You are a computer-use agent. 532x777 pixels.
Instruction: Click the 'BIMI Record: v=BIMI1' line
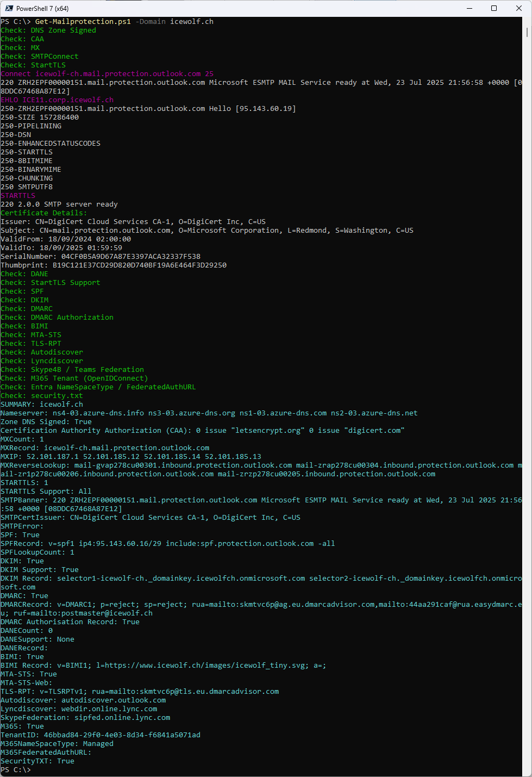pyautogui.click(x=164, y=666)
